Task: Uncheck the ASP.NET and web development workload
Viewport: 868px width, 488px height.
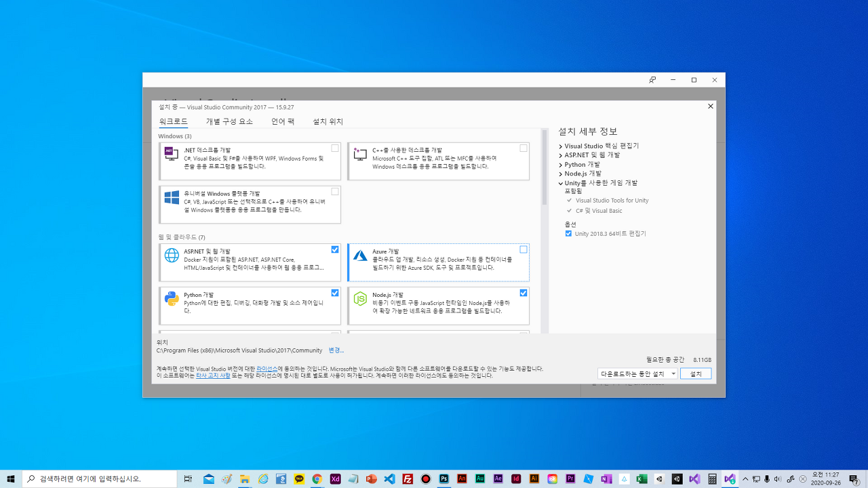Action: pos(335,249)
